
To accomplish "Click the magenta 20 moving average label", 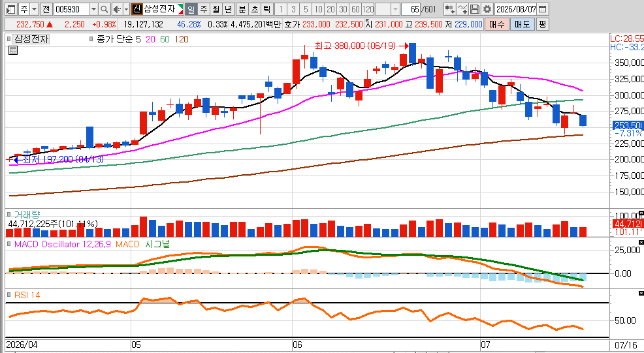I will (151, 39).
